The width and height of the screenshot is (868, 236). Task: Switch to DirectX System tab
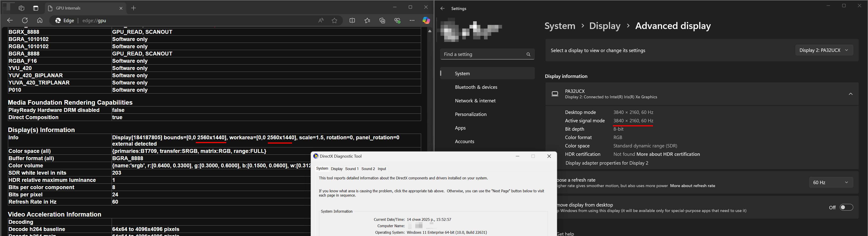322,169
